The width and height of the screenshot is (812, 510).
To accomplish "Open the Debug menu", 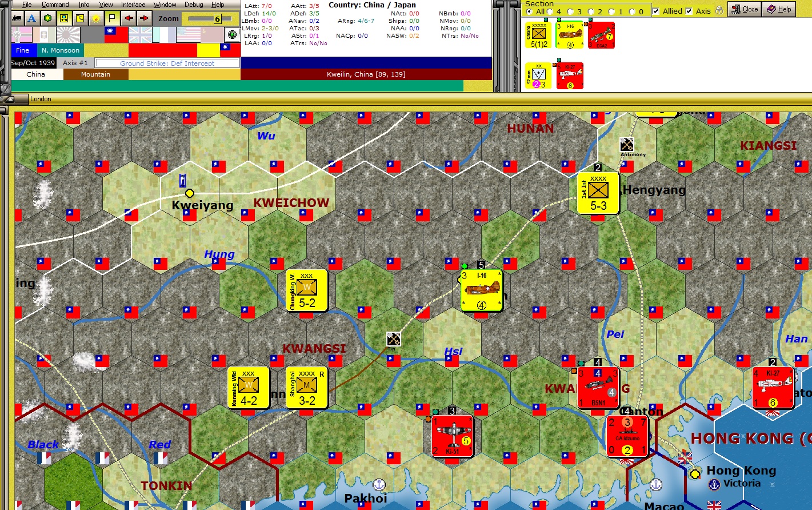I will [x=194, y=5].
